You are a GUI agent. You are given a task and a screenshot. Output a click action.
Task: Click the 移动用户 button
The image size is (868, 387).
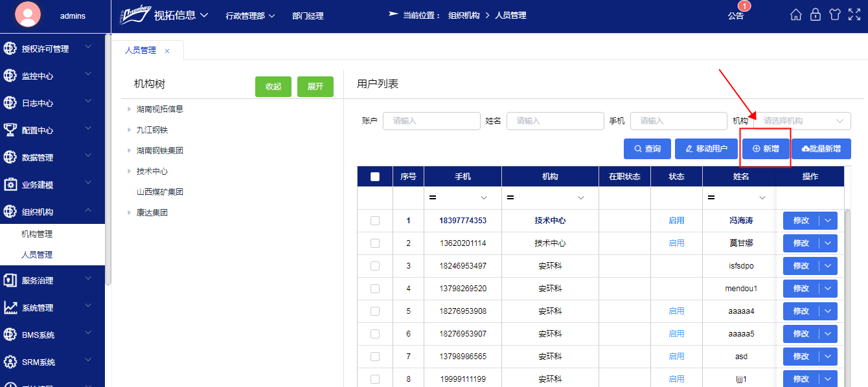(x=706, y=149)
